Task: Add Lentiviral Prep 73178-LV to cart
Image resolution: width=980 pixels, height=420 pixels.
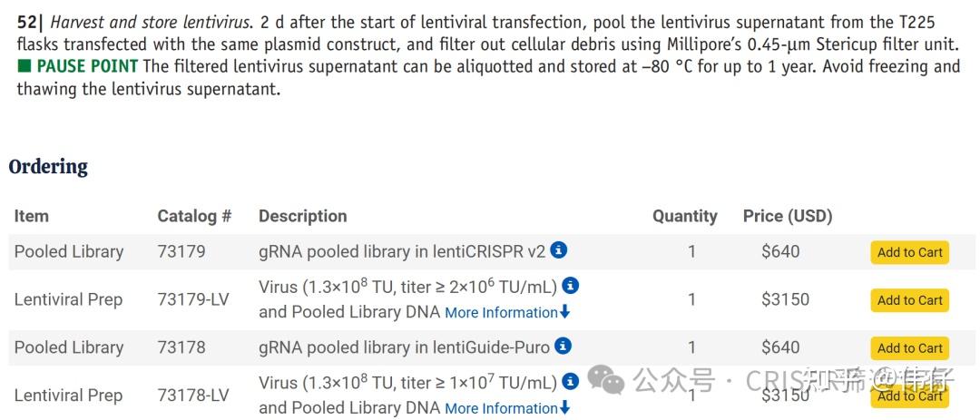Action: (909, 396)
